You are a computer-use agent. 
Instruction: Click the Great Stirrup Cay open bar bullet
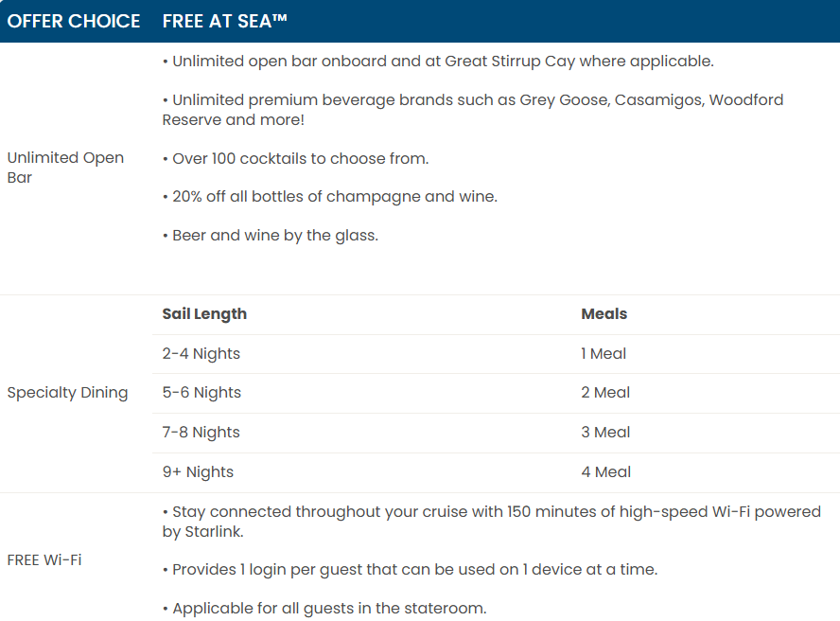(x=438, y=62)
